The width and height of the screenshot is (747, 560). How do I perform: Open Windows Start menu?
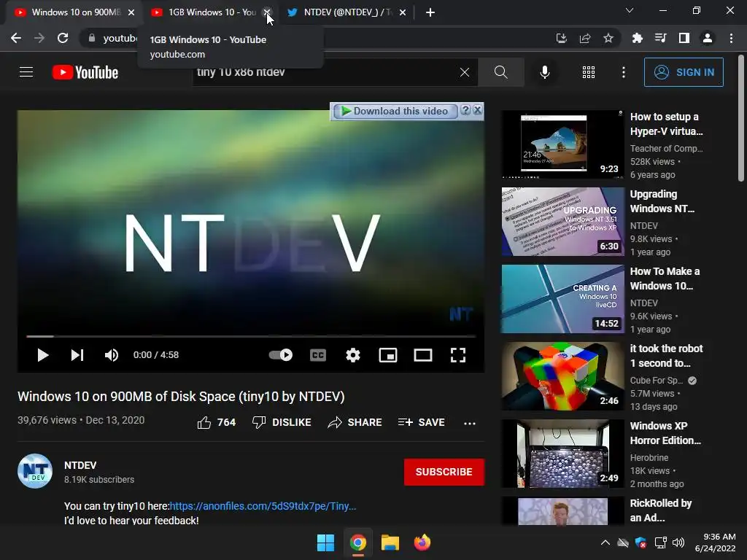pyautogui.click(x=326, y=542)
